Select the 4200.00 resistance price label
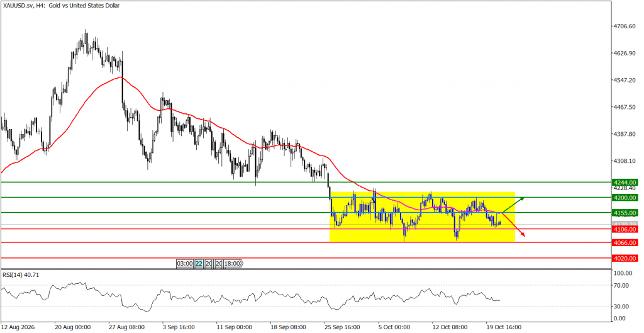 625,197
